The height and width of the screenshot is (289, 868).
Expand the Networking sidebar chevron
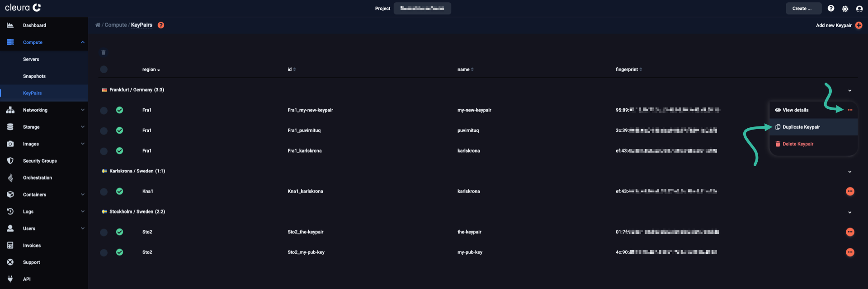coord(83,110)
